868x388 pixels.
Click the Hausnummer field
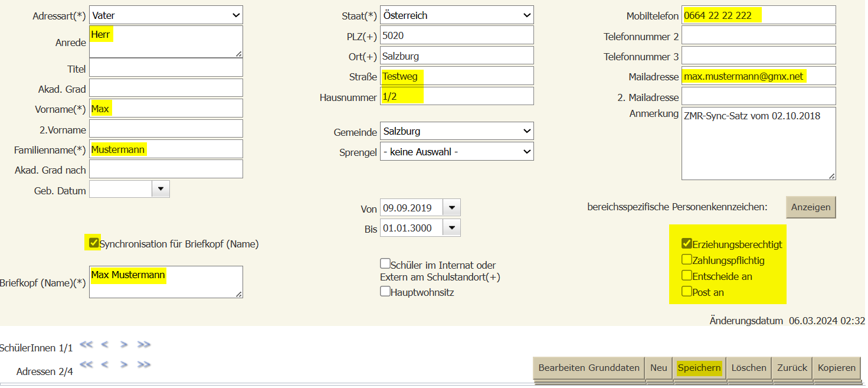tap(457, 97)
